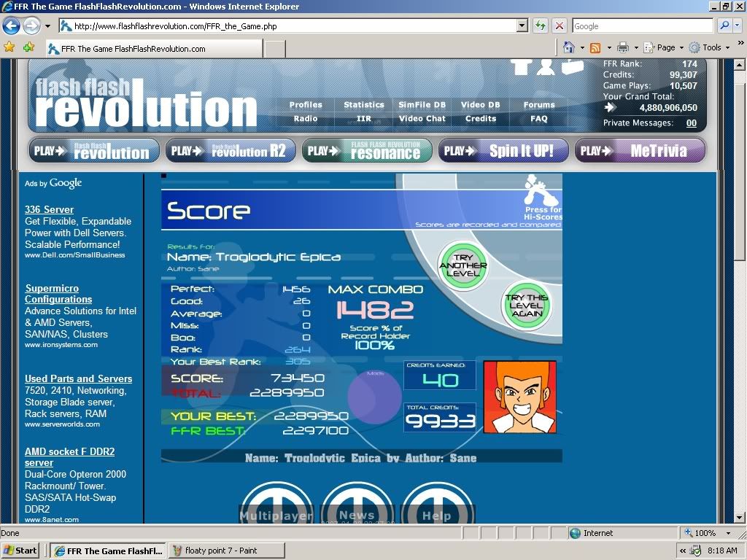Click the Print icon in toolbar
Viewport: 747px width, 560px height.
(x=623, y=47)
